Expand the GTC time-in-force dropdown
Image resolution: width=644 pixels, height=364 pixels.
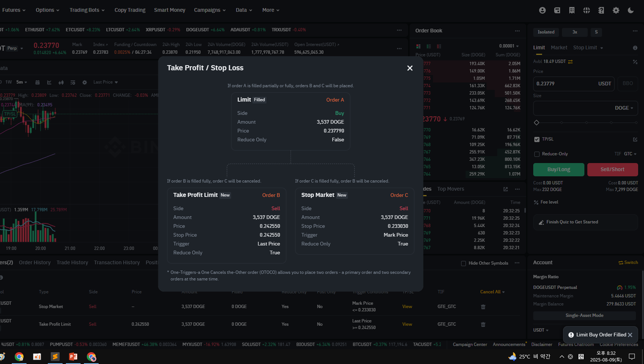(x=630, y=154)
